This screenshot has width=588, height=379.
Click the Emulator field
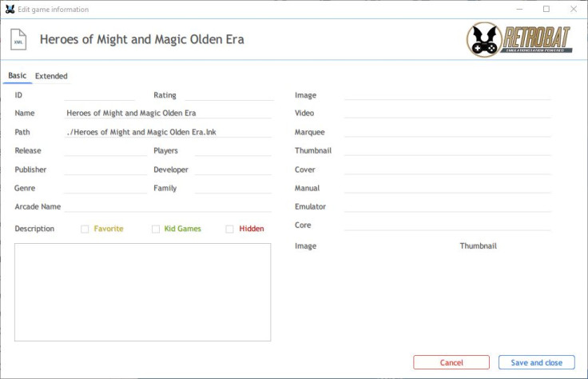(x=447, y=206)
